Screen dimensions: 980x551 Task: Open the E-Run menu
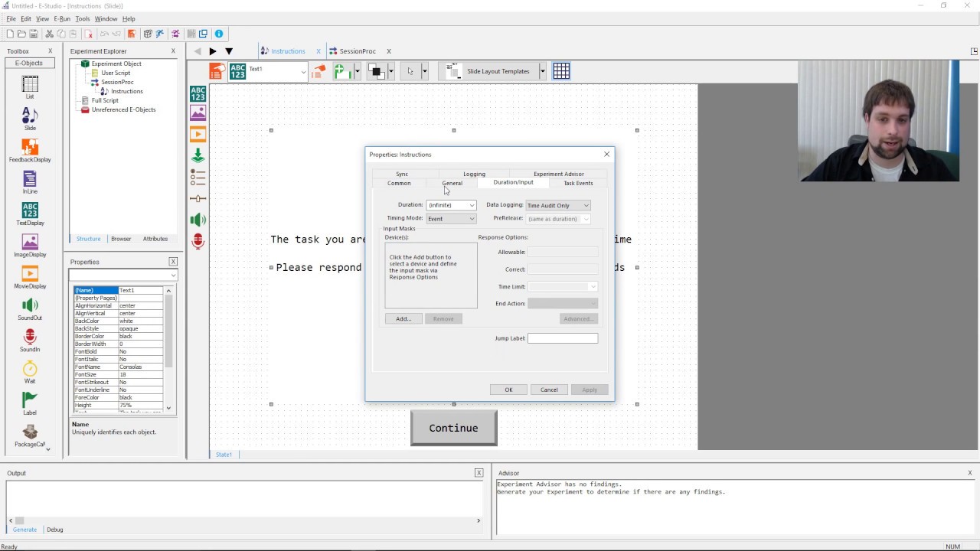[62, 18]
